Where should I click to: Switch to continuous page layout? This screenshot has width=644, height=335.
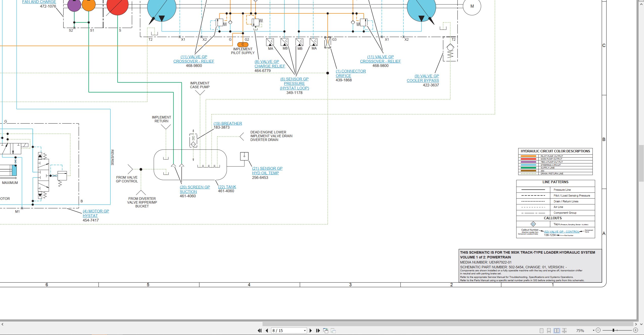(x=549, y=330)
